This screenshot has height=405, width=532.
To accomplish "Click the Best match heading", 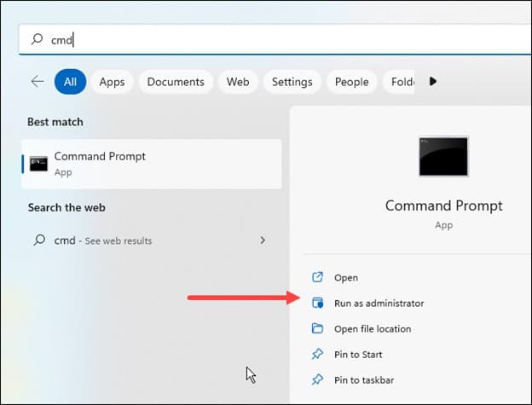I will click(55, 122).
